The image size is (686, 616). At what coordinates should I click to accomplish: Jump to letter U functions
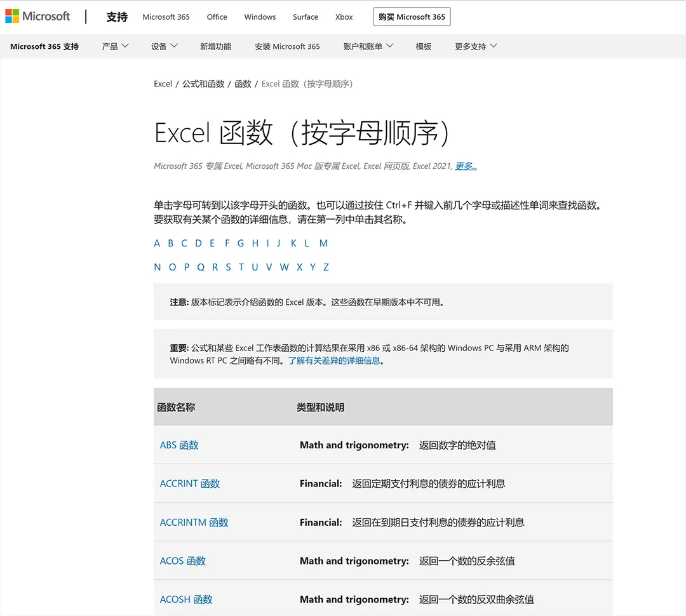pos(255,267)
